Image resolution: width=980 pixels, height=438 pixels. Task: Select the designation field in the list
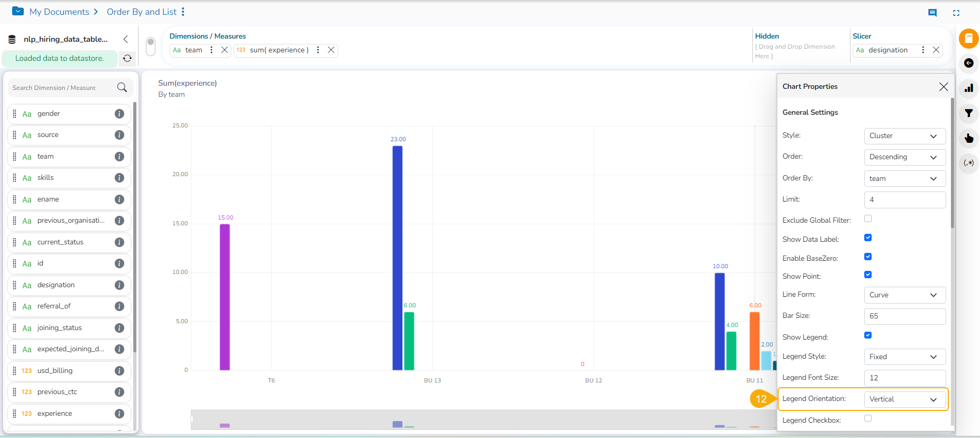point(69,285)
